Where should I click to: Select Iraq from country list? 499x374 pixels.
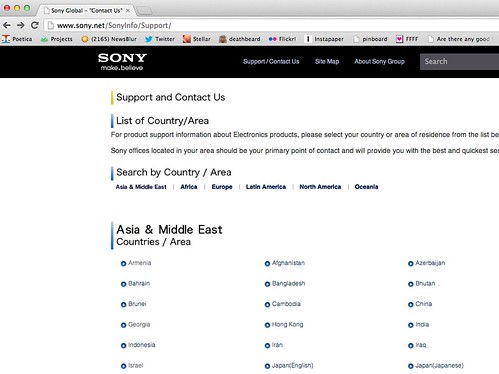pyautogui.click(x=417, y=345)
